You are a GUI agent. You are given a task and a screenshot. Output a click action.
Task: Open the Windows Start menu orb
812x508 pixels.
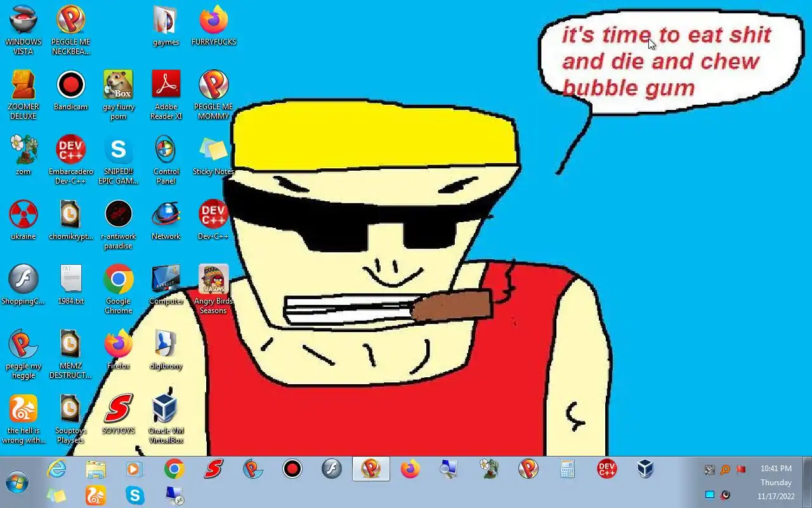coord(18,482)
